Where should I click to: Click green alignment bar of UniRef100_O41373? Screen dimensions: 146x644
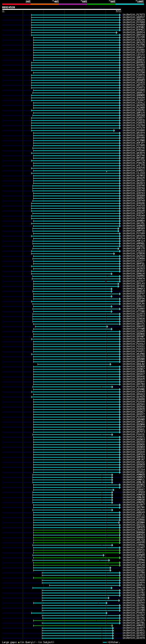tap(77, 620)
